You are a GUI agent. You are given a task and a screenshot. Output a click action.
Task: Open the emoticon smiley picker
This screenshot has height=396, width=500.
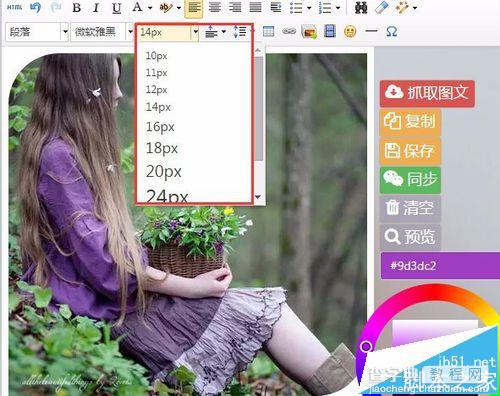350,32
